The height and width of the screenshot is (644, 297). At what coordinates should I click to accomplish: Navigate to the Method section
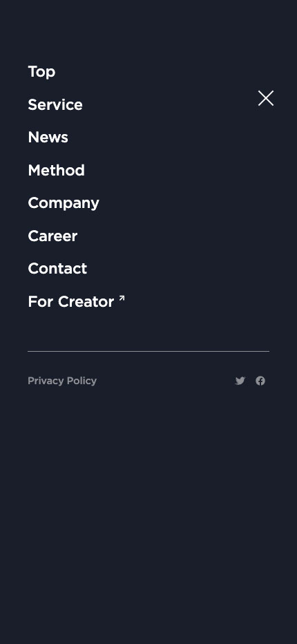tap(56, 170)
